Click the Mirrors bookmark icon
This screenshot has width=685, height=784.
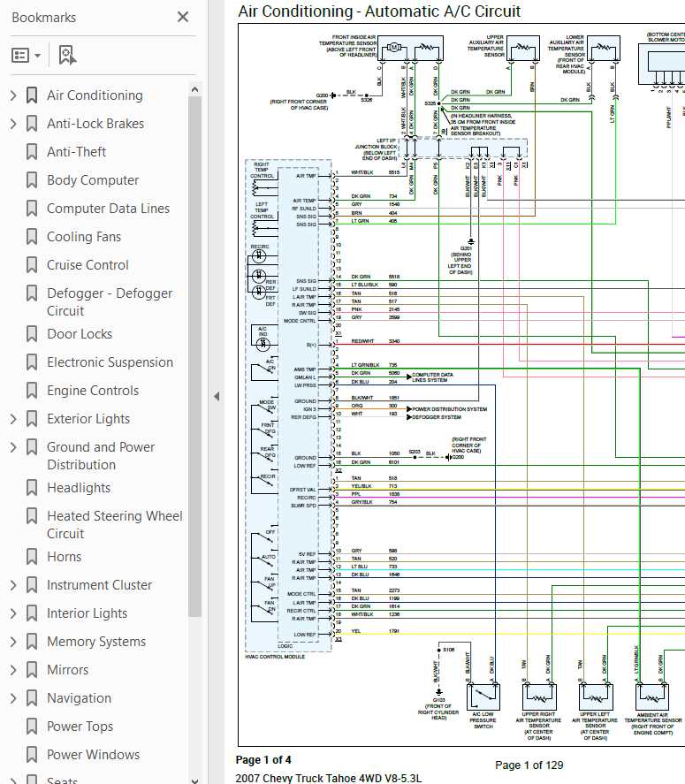coord(32,670)
